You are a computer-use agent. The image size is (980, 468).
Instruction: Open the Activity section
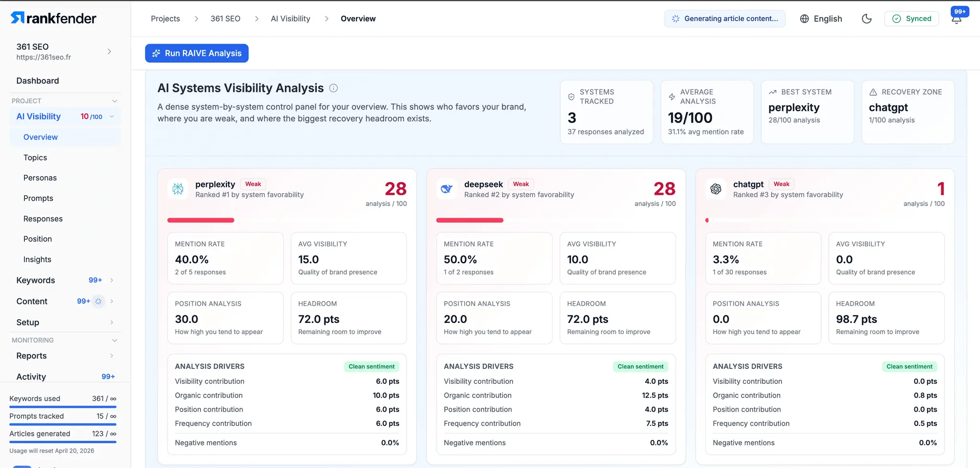pos(31,377)
